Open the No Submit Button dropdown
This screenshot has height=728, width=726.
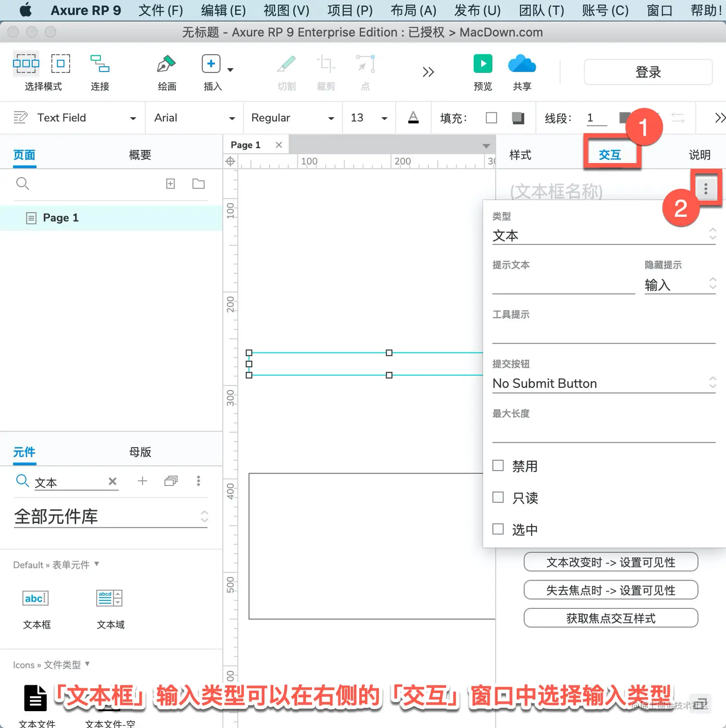click(x=604, y=383)
